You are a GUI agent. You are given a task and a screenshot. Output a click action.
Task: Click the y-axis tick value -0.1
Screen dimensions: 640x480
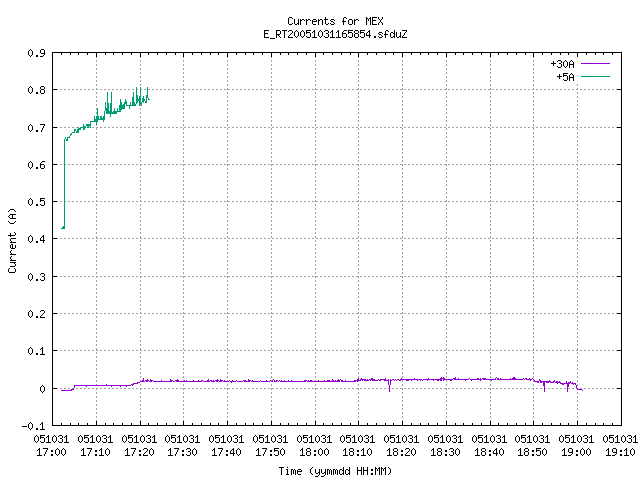click(34, 426)
